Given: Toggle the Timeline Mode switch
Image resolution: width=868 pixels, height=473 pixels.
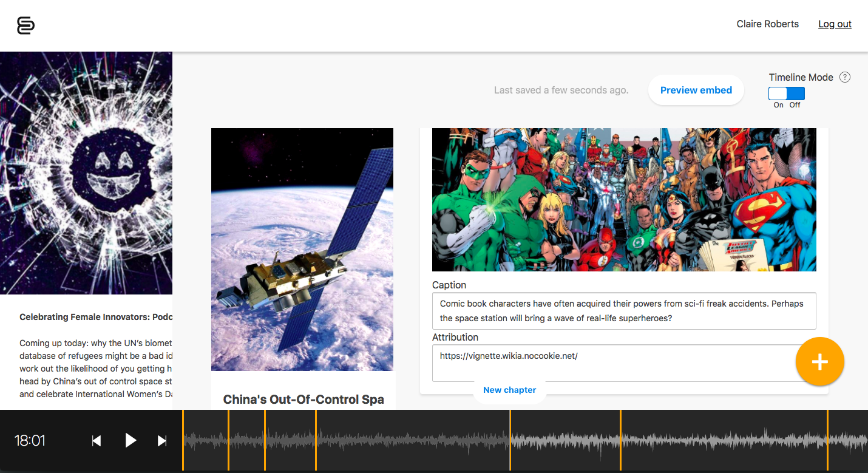Looking at the screenshot, I should pos(786,94).
